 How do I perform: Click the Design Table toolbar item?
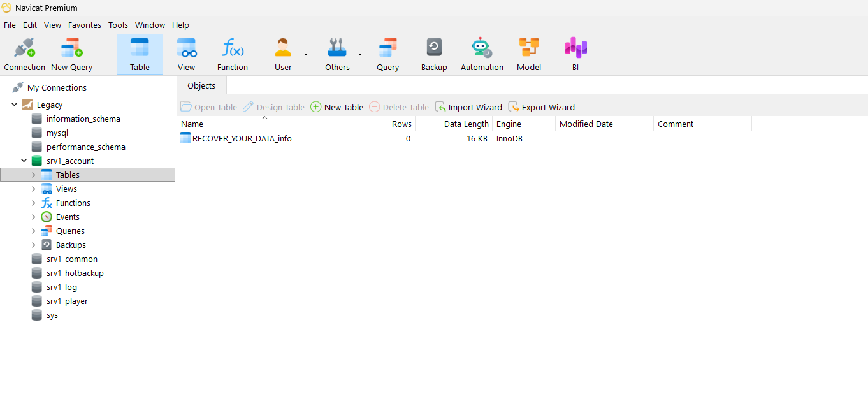pos(273,107)
